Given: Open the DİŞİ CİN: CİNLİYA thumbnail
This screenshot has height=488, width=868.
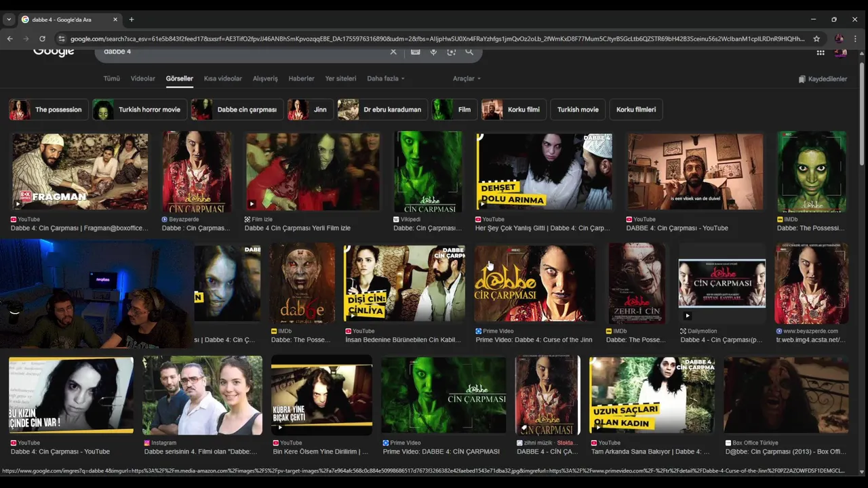Looking at the screenshot, I should click(x=404, y=283).
